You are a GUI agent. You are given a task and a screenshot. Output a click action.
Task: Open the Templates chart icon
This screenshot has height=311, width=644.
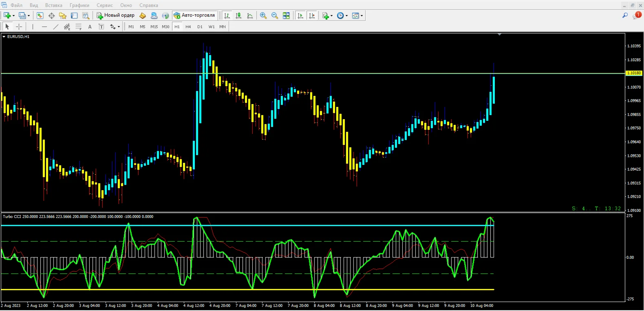point(355,16)
